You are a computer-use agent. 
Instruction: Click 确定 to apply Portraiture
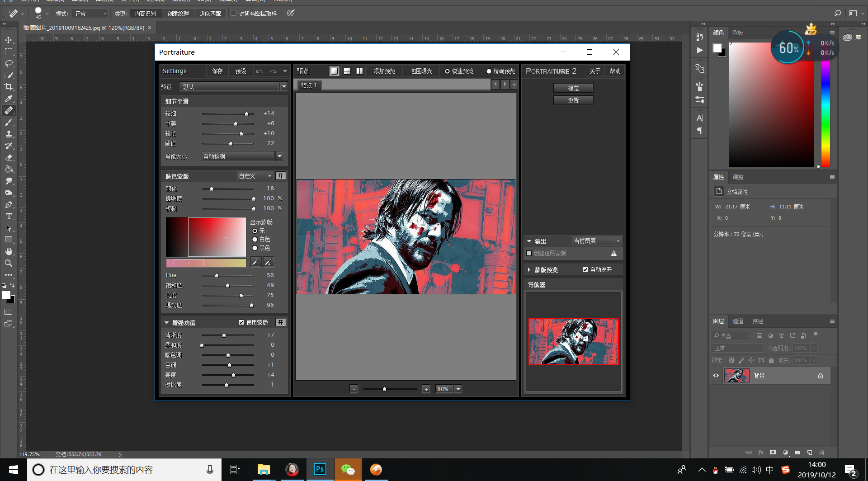pos(573,88)
